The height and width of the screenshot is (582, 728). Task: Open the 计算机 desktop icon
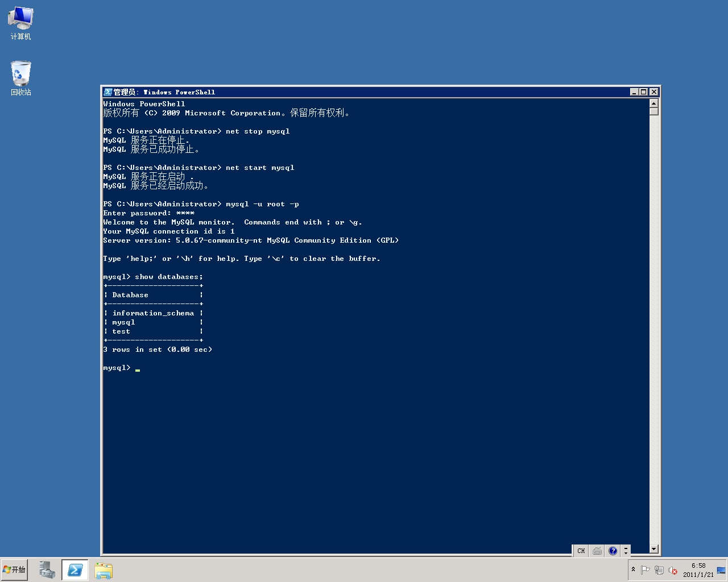[20, 23]
